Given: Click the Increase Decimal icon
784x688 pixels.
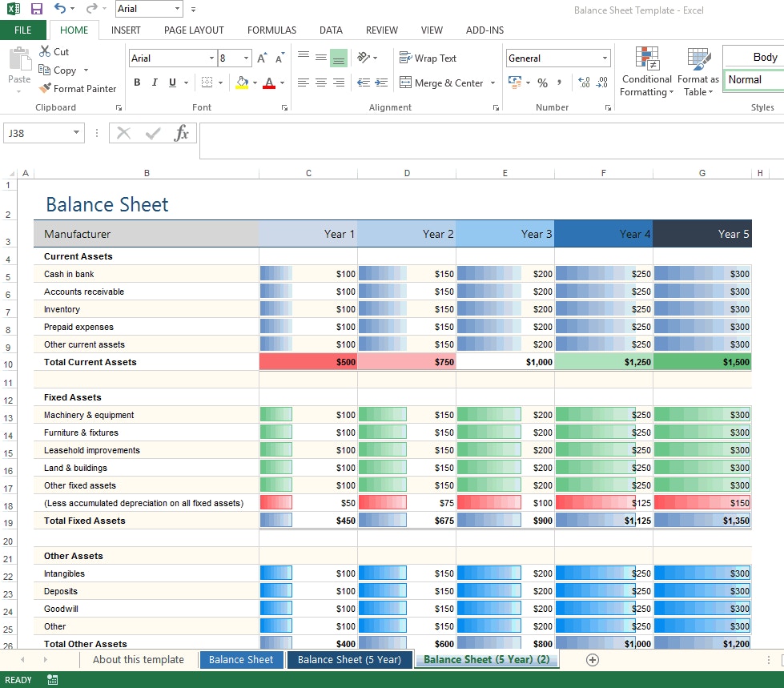Looking at the screenshot, I should coord(584,82).
